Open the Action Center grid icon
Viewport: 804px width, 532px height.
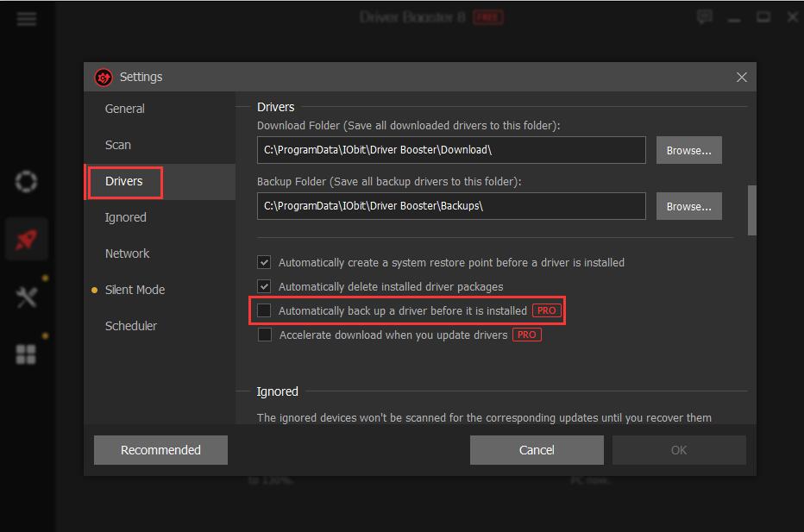(26, 354)
